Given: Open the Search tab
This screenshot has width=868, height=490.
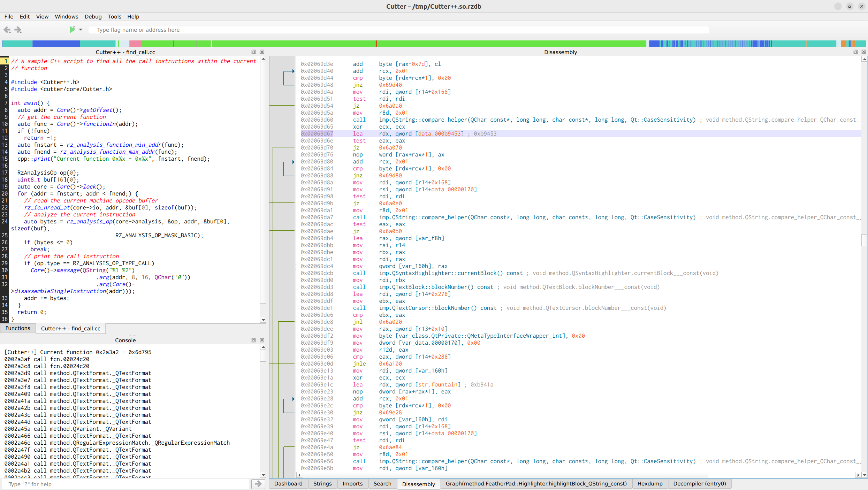Looking at the screenshot, I should click(382, 484).
